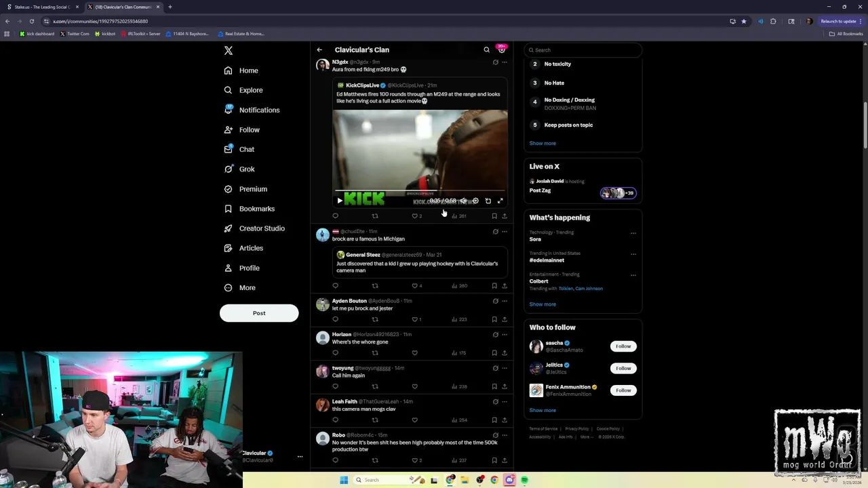Toggle video fullscreen

click(x=500, y=201)
